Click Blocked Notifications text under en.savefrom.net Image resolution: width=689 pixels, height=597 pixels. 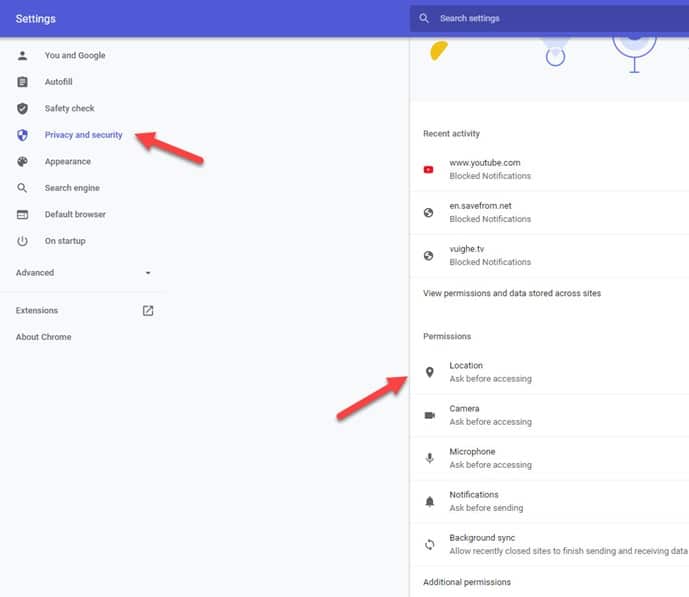coord(490,219)
